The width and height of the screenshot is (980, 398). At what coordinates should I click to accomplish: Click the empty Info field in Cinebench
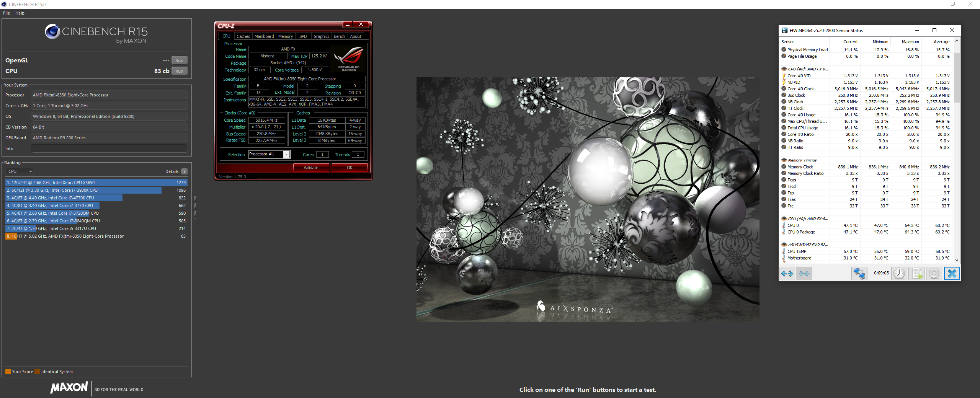pyautogui.click(x=109, y=148)
